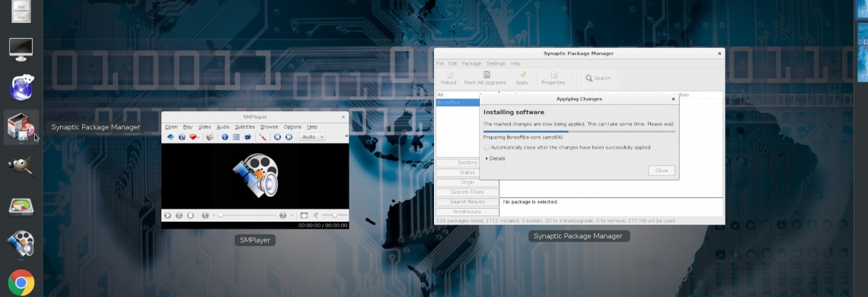Click Close button in Applying Changes dialog

coord(662,171)
